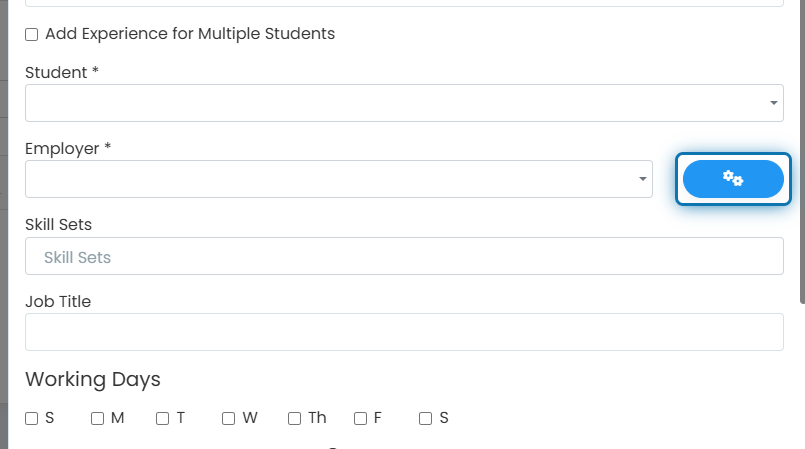The image size is (805, 449).
Task: Open the Student dropdown
Action: coord(404,103)
